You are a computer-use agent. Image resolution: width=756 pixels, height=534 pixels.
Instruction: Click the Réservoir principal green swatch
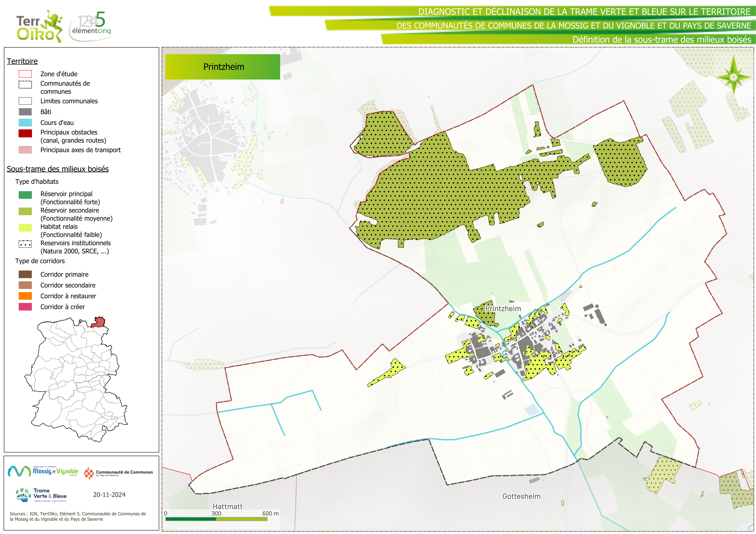25,195
